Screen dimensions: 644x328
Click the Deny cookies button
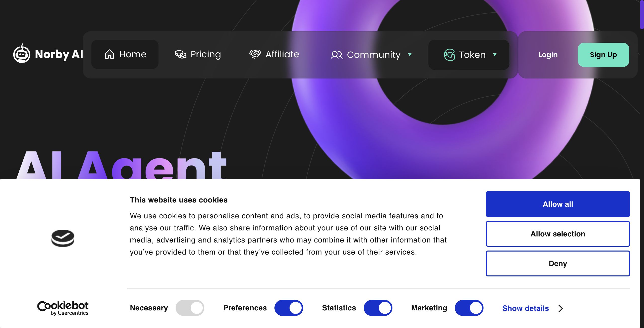pos(558,264)
